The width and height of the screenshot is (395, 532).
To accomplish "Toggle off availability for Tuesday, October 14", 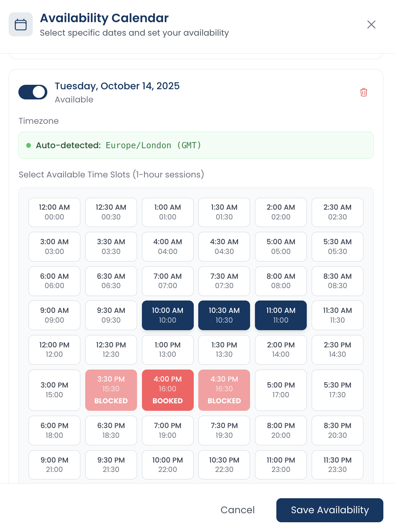I will [33, 92].
